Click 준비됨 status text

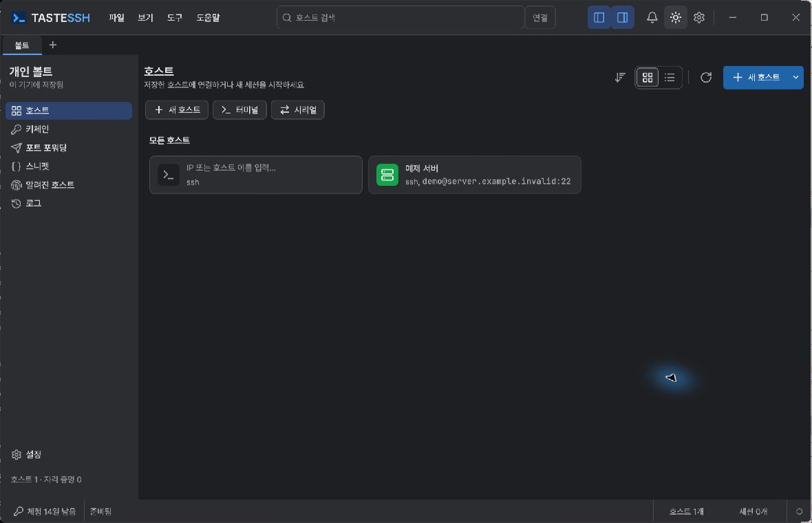tap(100, 511)
